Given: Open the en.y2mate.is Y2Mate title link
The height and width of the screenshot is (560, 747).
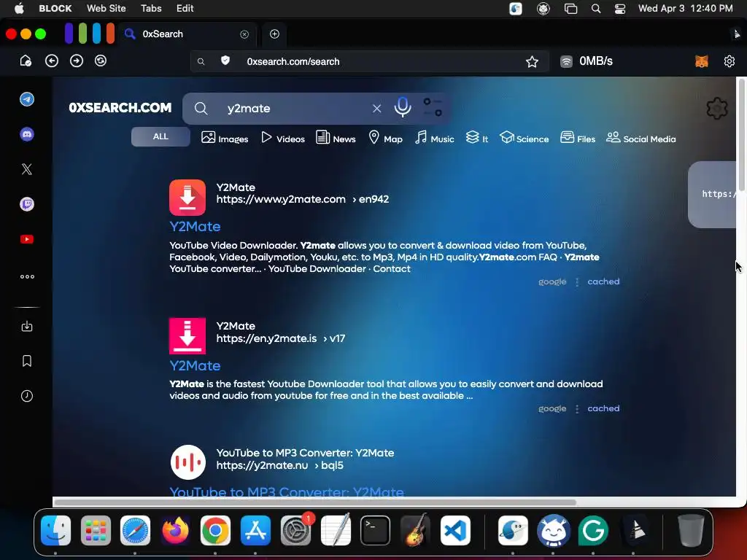Looking at the screenshot, I should (x=195, y=366).
